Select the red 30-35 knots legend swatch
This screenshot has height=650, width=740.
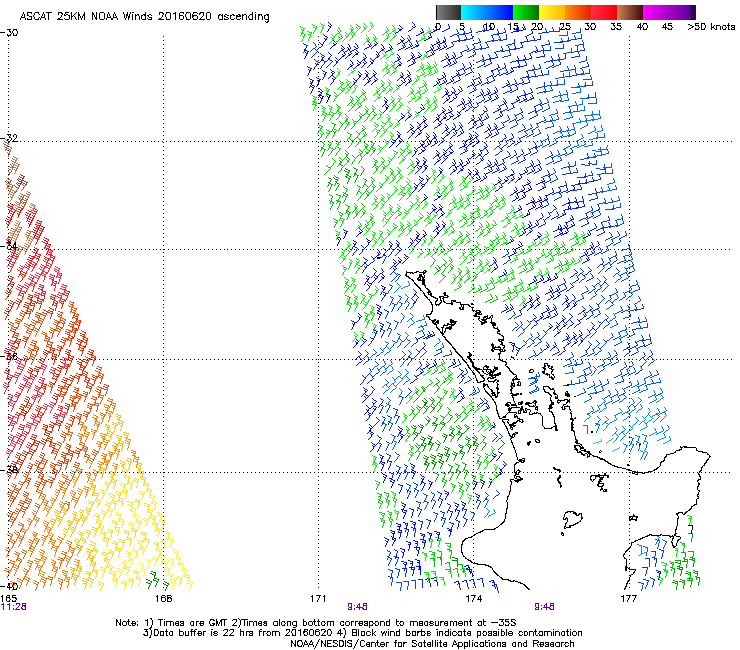click(x=604, y=13)
